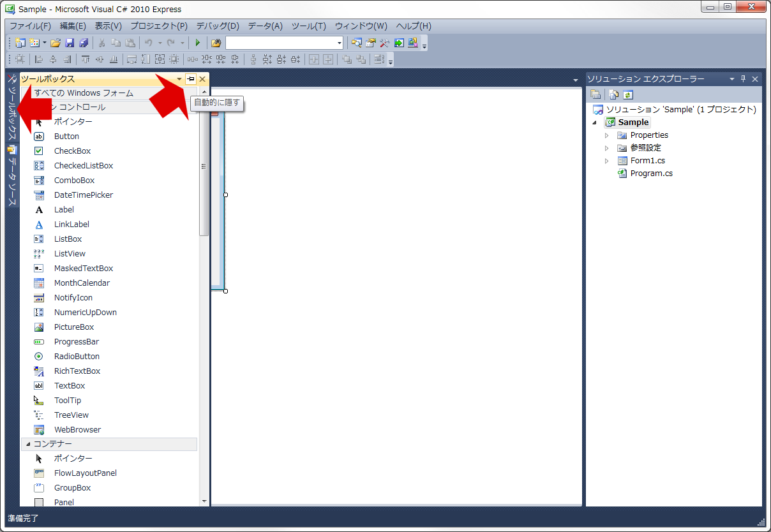Open the 表示(V) menu
Viewport: 771px width, 532px height.
(x=108, y=26)
